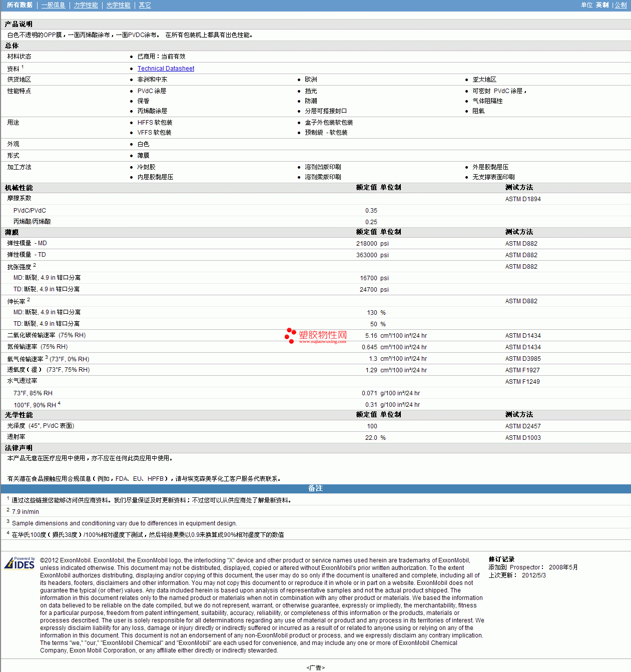
Task: Click the 水气透过率 row label
Action: 22,381
